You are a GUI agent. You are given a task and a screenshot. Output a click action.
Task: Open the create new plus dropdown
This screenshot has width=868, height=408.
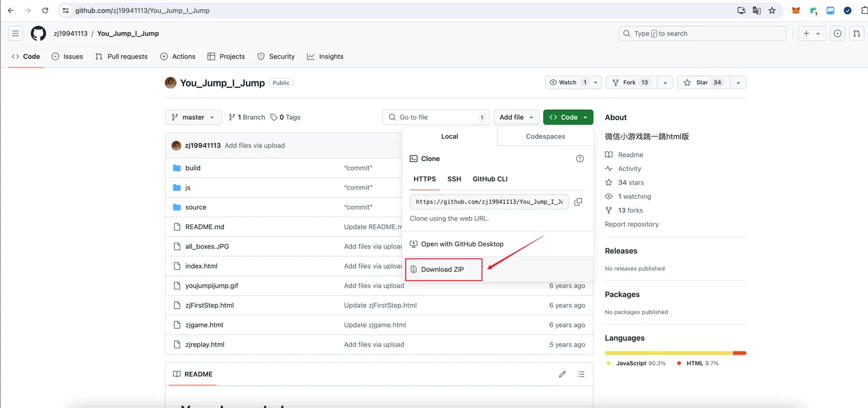[x=812, y=34]
